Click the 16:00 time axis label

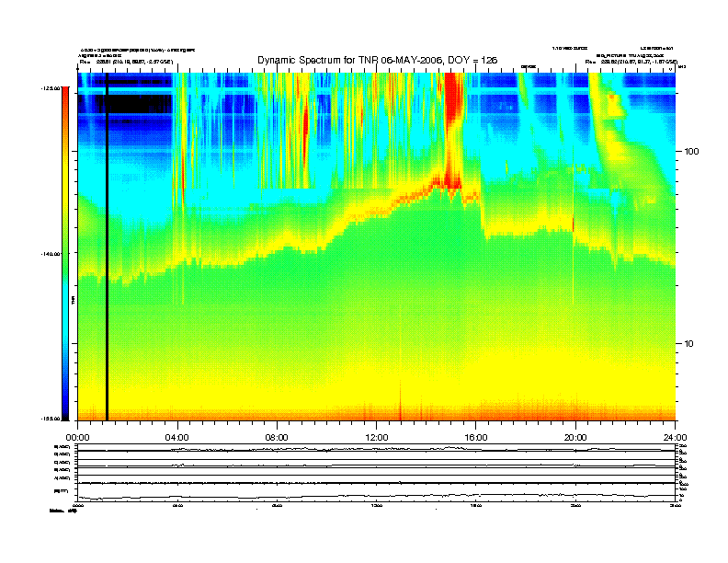(476, 438)
